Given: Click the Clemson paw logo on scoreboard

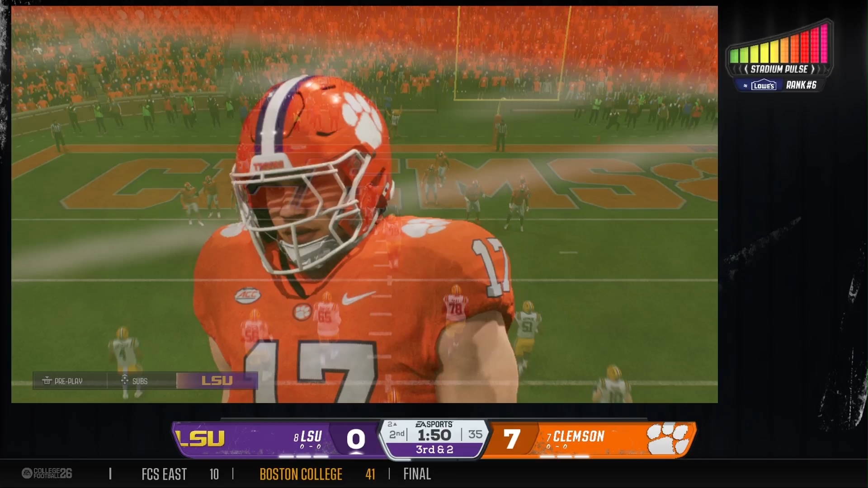Looking at the screenshot, I should click(x=668, y=439).
